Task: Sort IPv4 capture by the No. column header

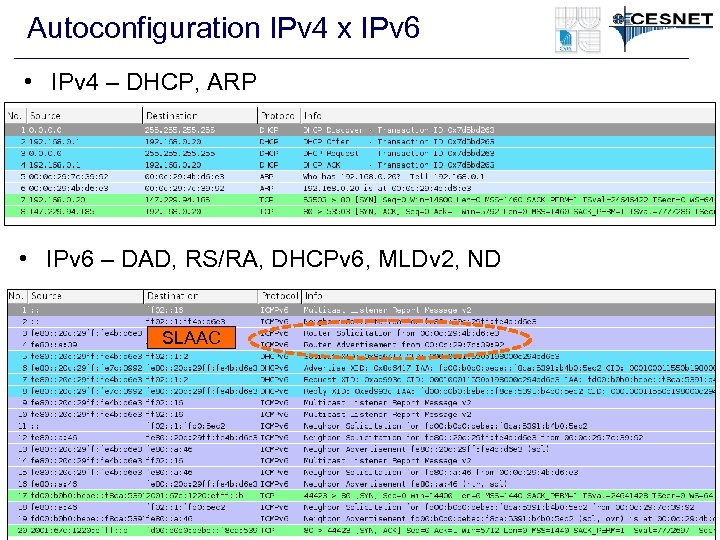Action: (x=16, y=116)
